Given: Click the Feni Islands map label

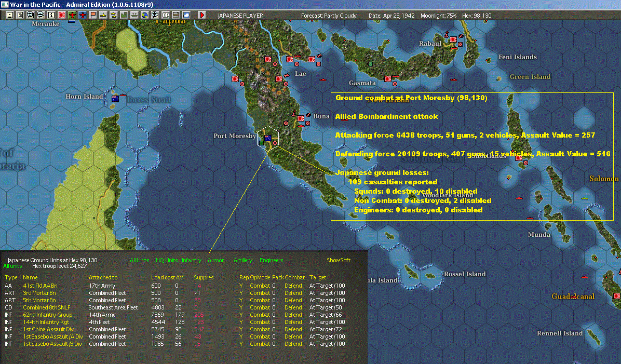Looking at the screenshot, I should pyautogui.click(x=518, y=57).
